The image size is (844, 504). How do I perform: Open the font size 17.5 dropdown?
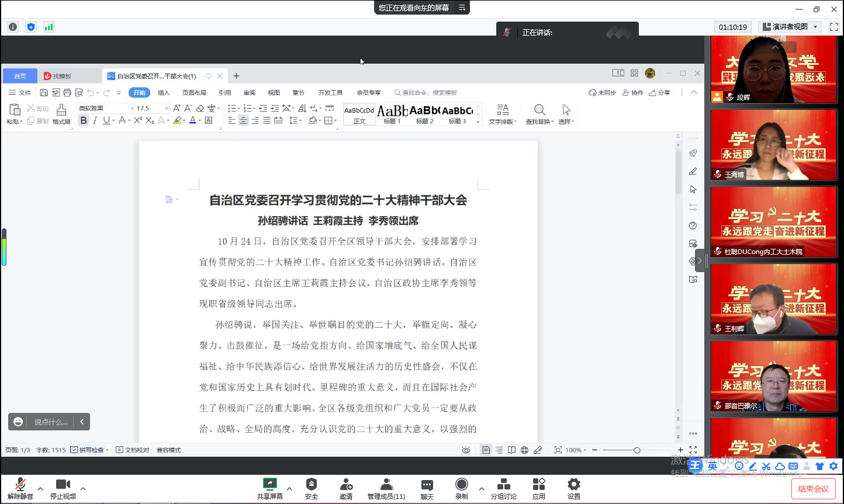(166, 109)
